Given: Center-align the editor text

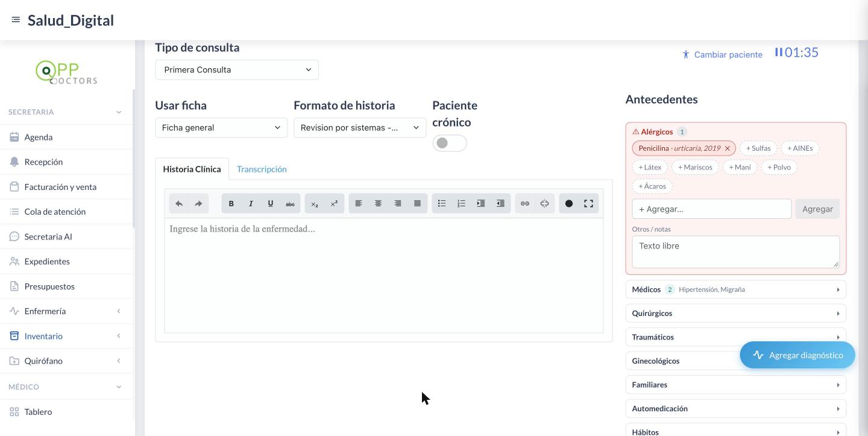Looking at the screenshot, I should point(378,204).
